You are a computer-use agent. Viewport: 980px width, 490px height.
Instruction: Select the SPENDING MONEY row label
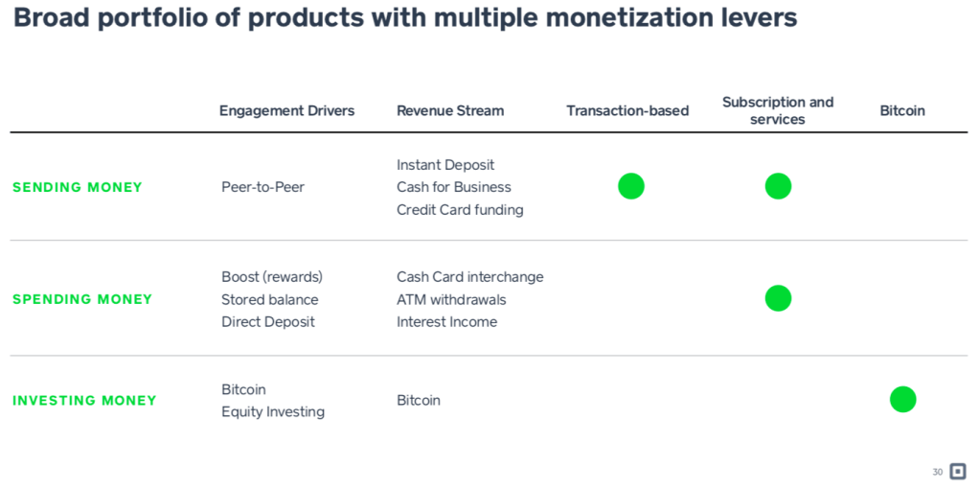pos(82,299)
